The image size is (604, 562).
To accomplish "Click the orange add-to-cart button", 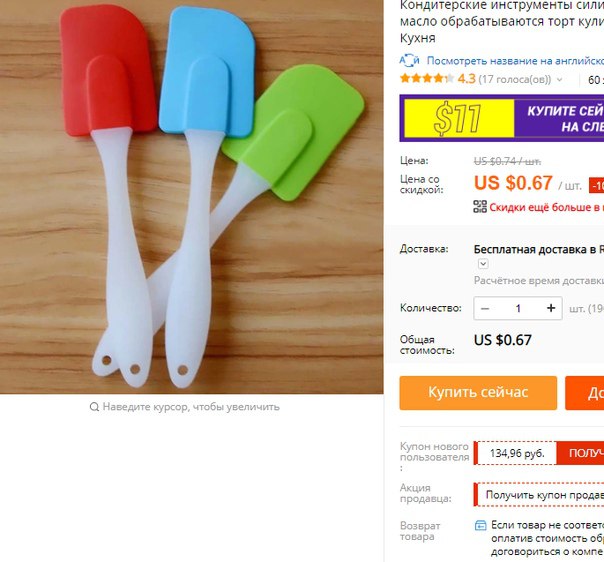I will coord(584,393).
